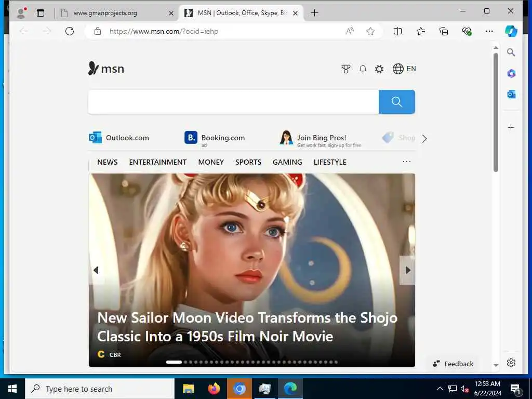This screenshot has width=532, height=399.
Task: Reload the current page
Action: point(70,31)
